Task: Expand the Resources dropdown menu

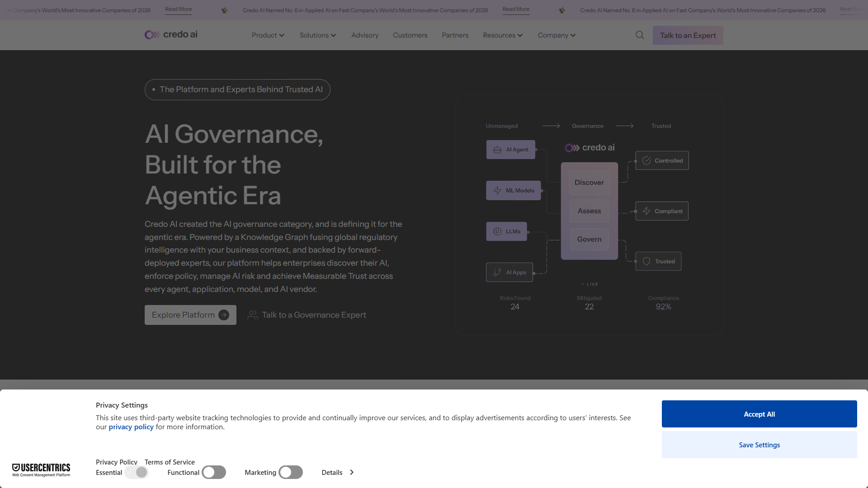Action: click(x=502, y=35)
